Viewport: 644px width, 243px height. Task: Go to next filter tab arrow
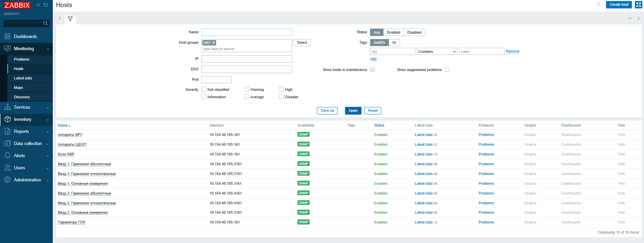click(x=638, y=19)
